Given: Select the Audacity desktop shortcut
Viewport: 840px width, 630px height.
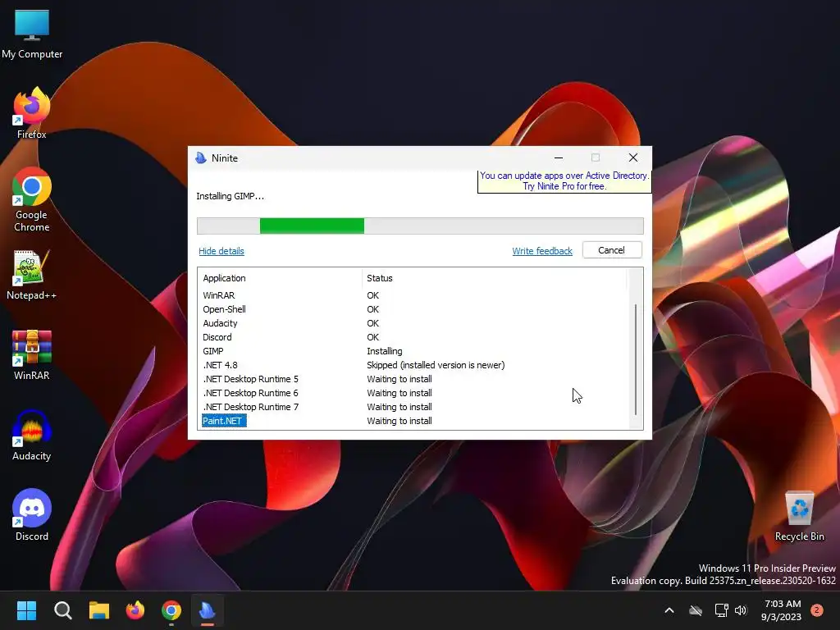Looking at the screenshot, I should point(32,435).
